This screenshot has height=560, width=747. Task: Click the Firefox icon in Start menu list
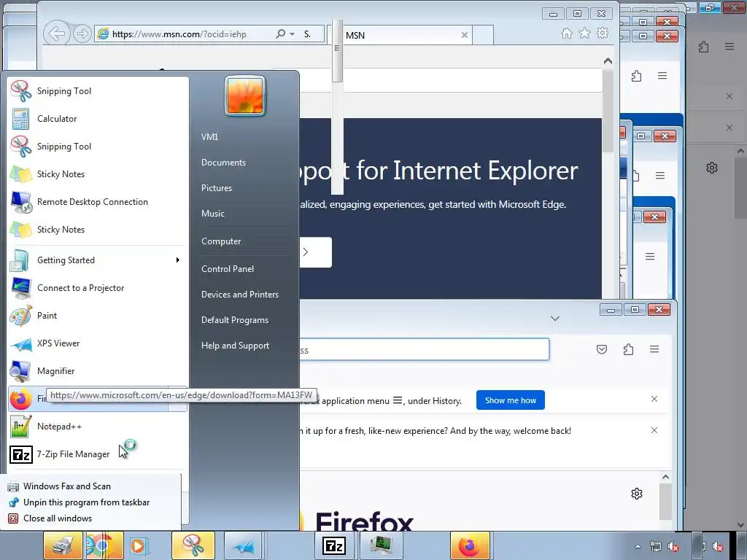click(x=21, y=399)
